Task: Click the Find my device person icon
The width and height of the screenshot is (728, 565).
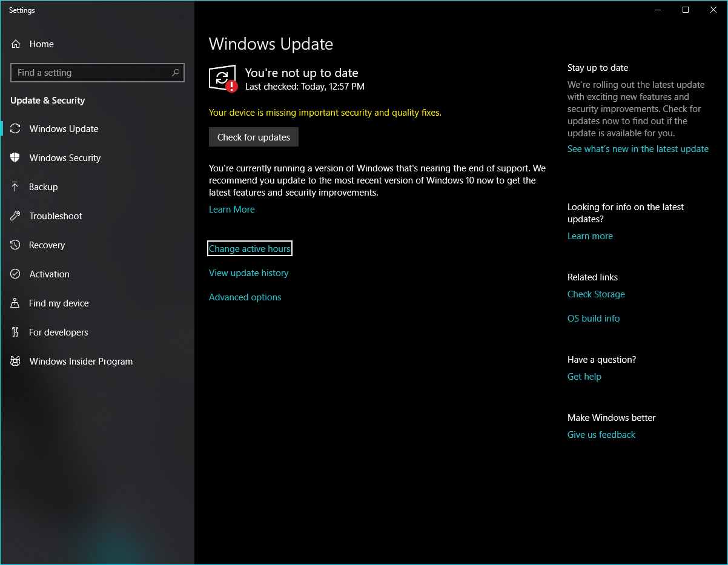Action: [x=16, y=303]
